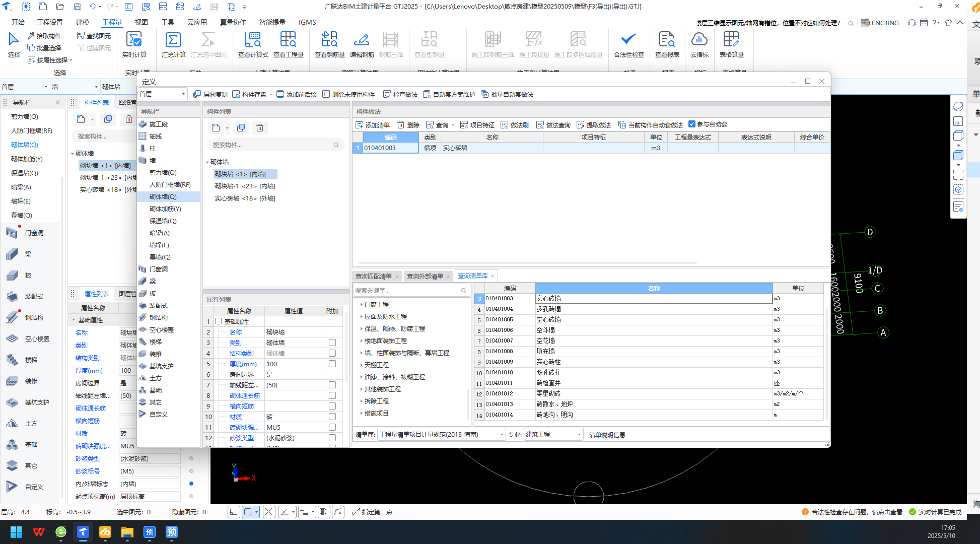Screen dimensions: 980x544
Task: Click 删除未使用构件 button
Action: point(348,94)
